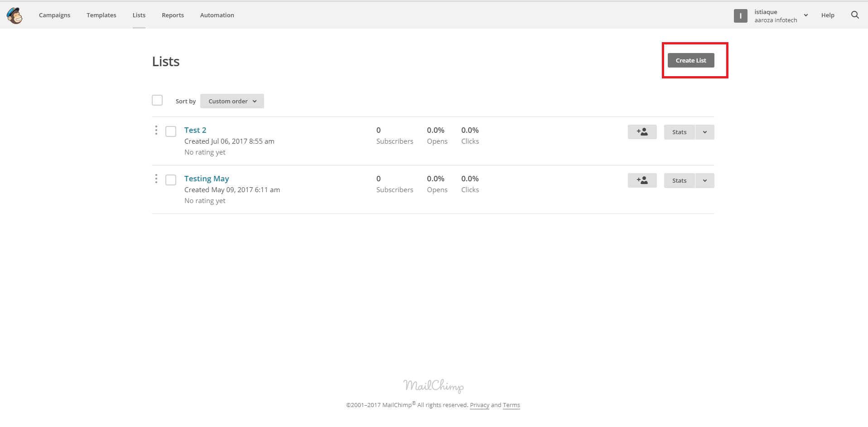The width and height of the screenshot is (868, 427).
Task: Check the Test 2 list checkbox
Action: click(x=171, y=131)
